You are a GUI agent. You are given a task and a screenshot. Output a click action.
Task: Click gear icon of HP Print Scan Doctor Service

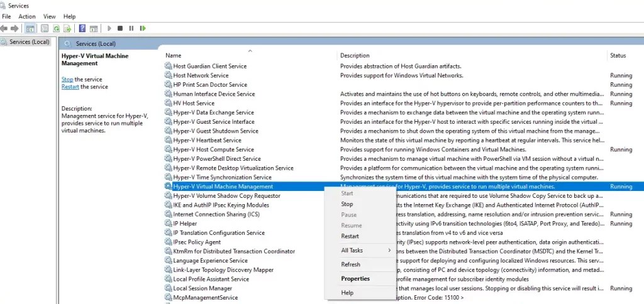click(x=168, y=85)
